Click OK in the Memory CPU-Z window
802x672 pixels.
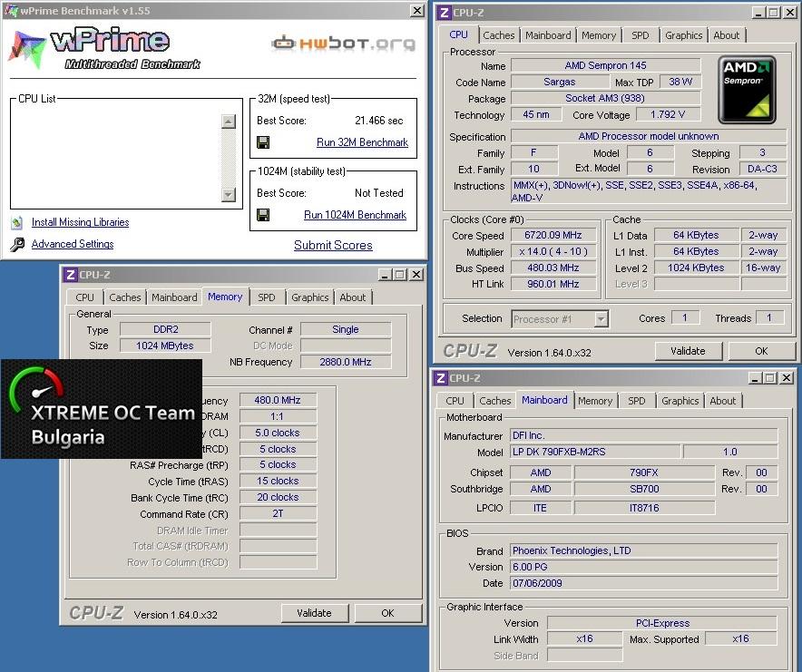coord(387,613)
